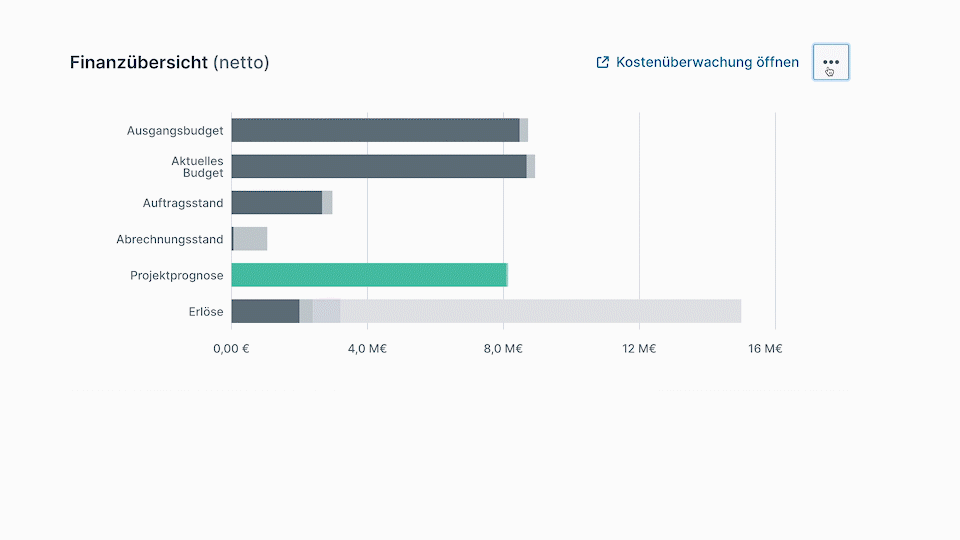This screenshot has height=540, width=960.
Task: Select the dark Ausgangsbudget bar
Action: (375, 130)
